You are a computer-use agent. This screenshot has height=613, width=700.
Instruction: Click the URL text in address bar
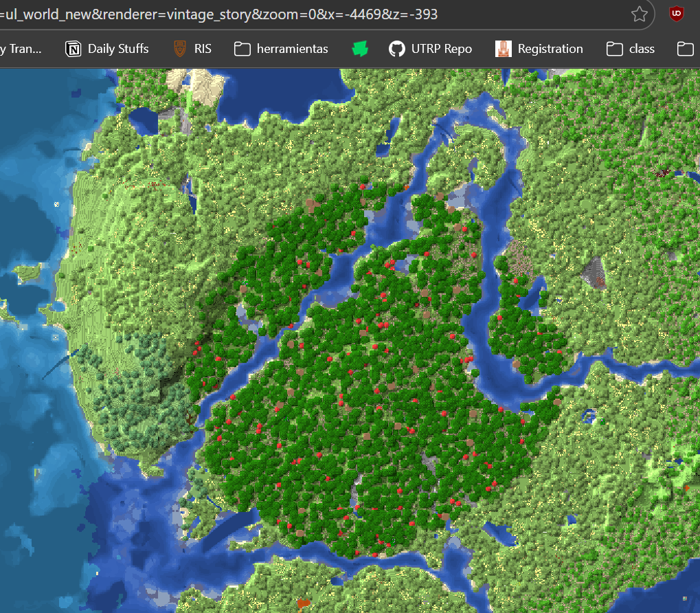coord(218,14)
